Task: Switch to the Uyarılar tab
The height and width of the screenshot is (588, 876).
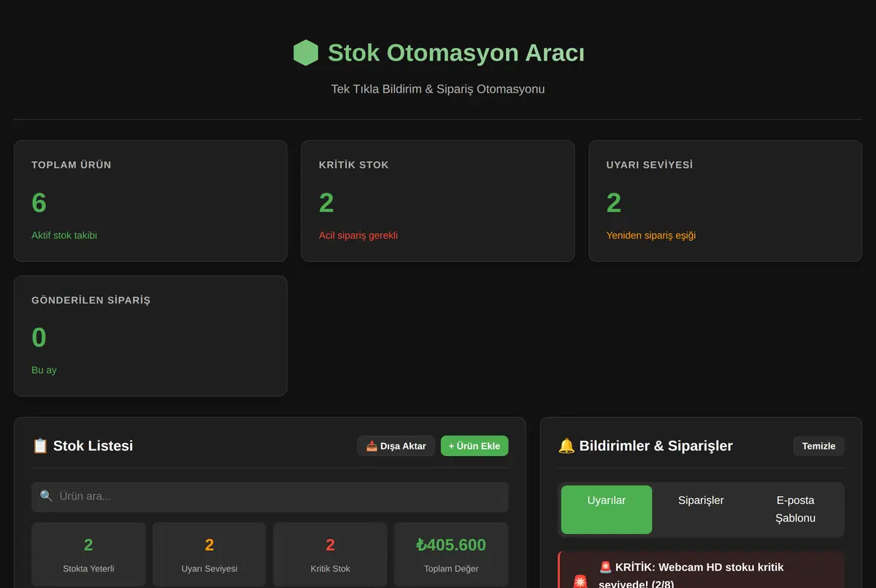Action: [607, 509]
